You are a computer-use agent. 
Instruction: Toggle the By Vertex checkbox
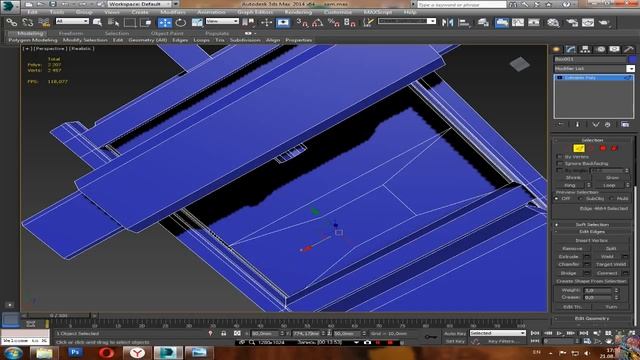pyautogui.click(x=560, y=157)
